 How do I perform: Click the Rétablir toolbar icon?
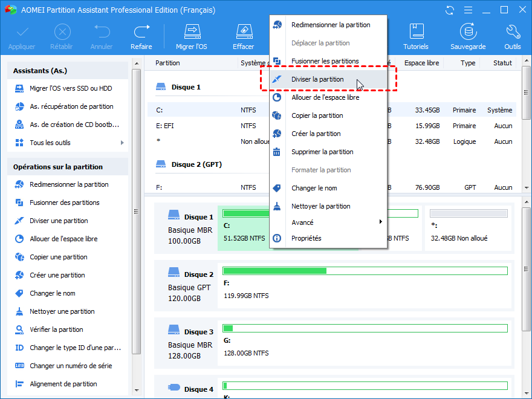pyautogui.click(x=62, y=32)
